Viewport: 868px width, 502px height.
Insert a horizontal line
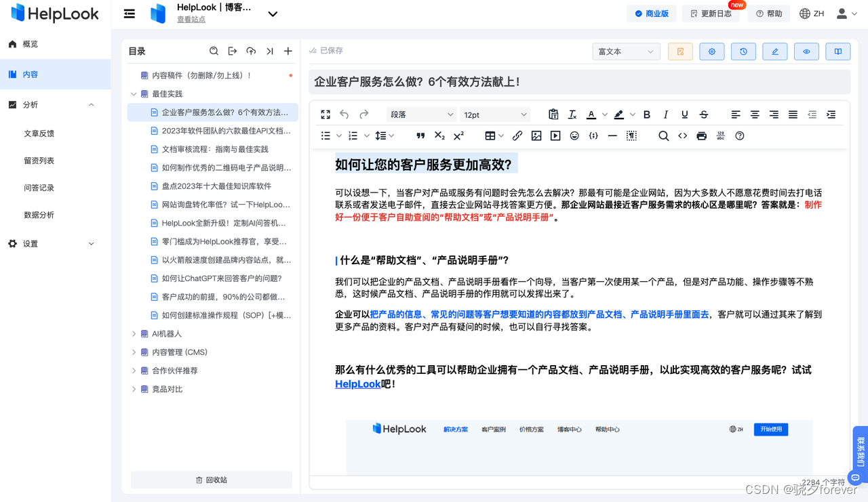612,136
